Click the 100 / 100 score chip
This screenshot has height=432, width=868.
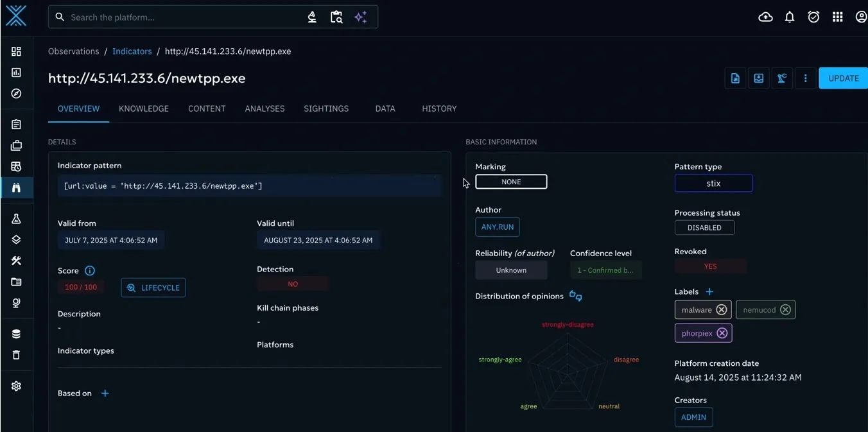click(81, 288)
